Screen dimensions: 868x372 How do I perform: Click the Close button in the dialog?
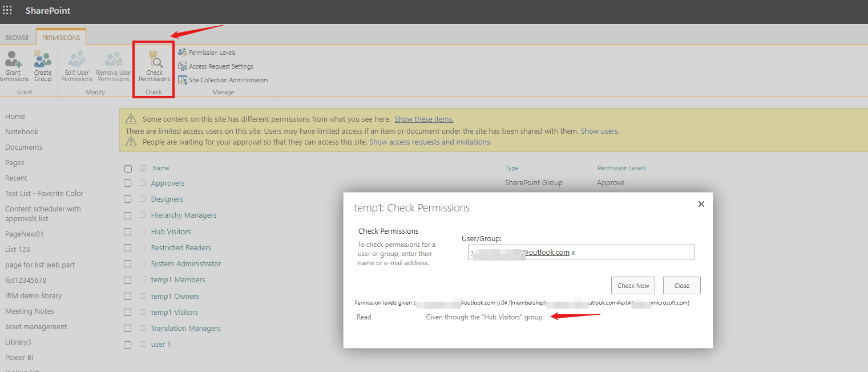tap(682, 286)
